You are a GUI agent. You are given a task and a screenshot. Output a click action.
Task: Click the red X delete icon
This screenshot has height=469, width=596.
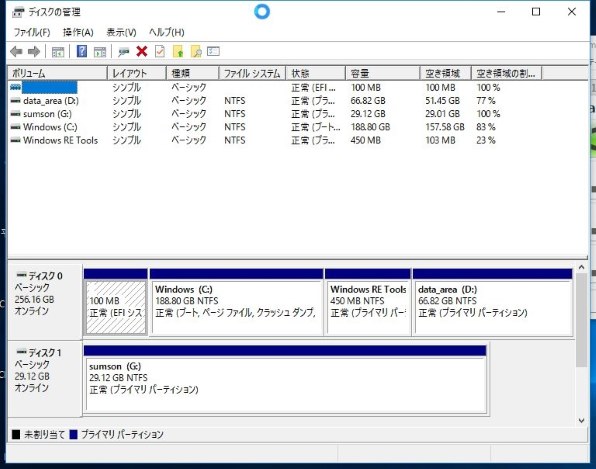pos(142,51)
